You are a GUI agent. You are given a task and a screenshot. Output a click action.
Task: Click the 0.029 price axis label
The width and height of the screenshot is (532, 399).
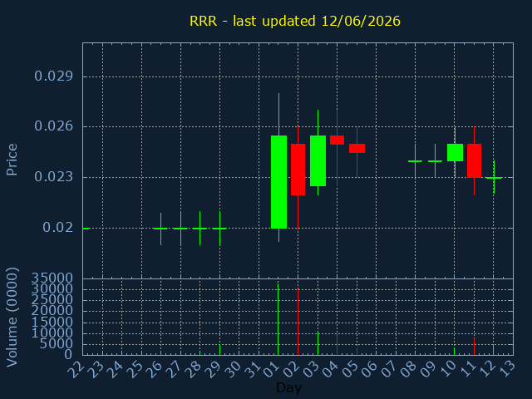(53, 76)
